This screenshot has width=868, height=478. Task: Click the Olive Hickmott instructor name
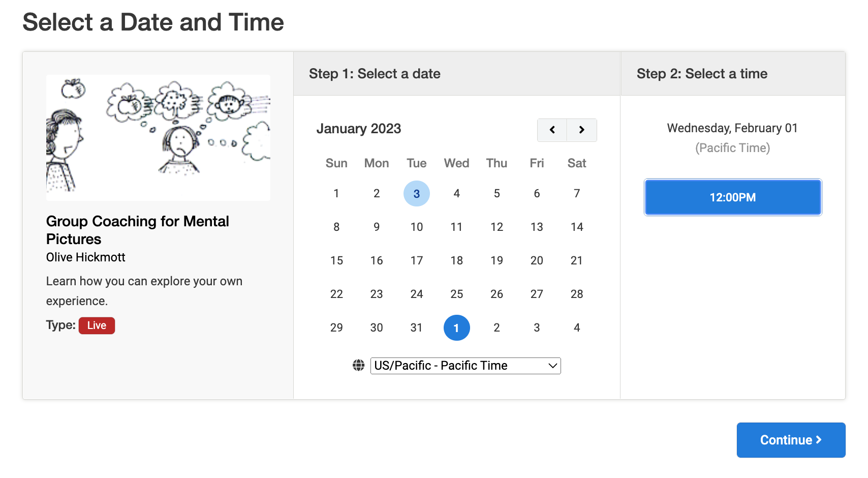85,257
